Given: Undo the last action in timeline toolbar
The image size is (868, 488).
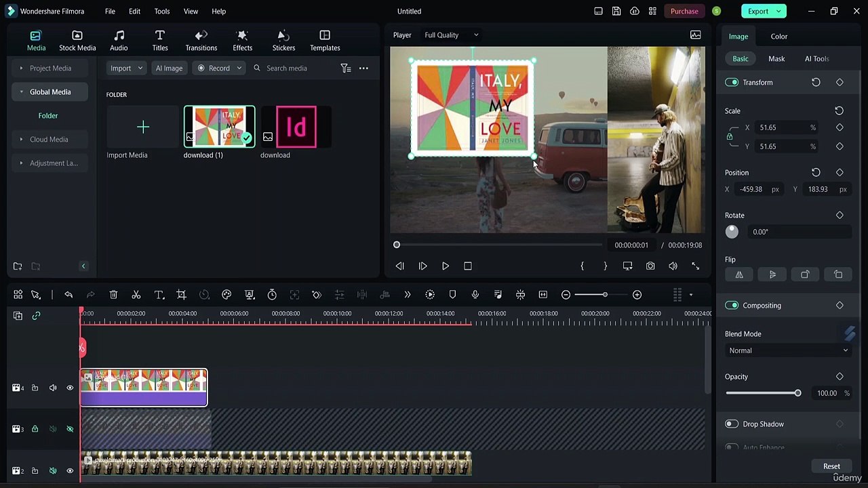Looking at the screenshot, I should coord(68,295).
